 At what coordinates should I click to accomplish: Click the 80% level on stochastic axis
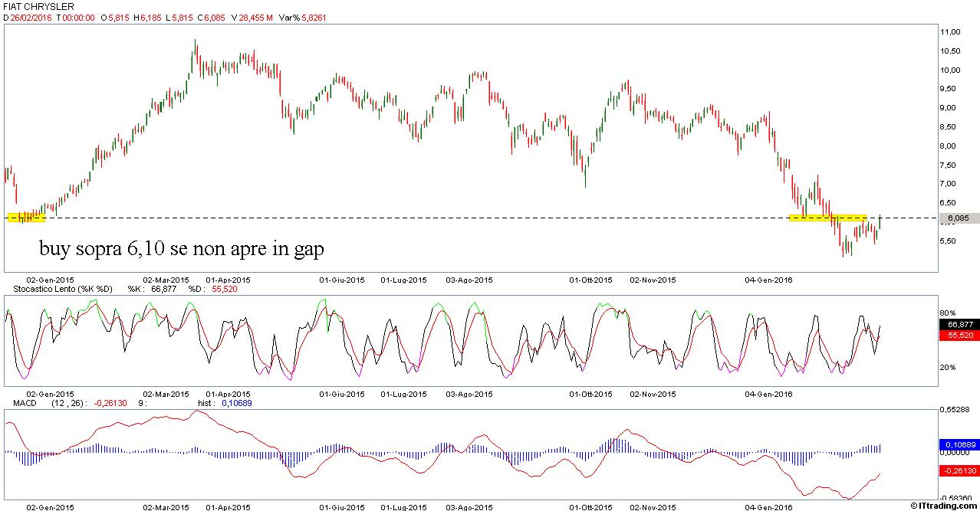click(x=949, y=313)
